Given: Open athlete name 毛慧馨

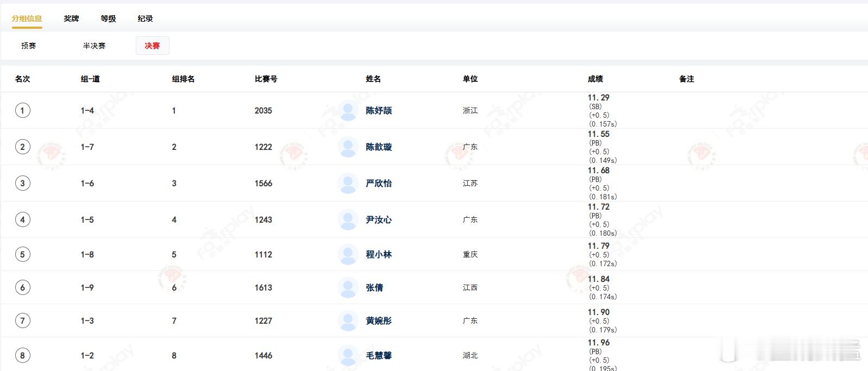Looking at the screenshot, I should tap(379, 355).
